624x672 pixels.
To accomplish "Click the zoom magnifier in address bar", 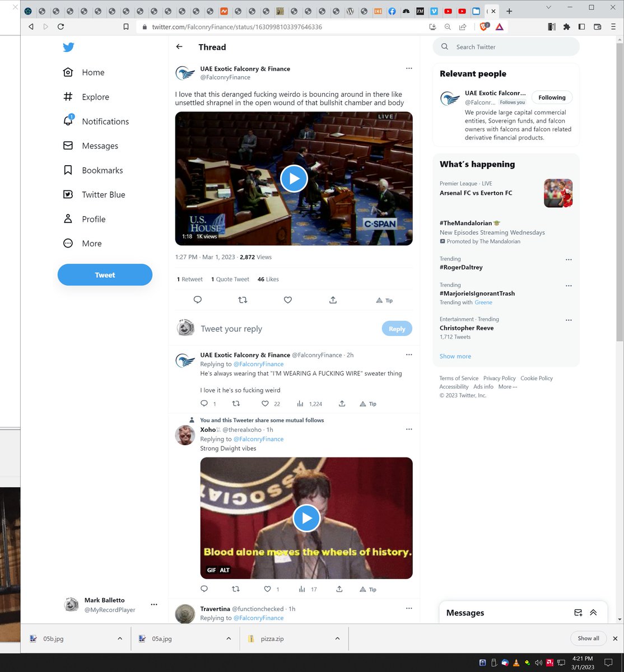I will 448,26.
